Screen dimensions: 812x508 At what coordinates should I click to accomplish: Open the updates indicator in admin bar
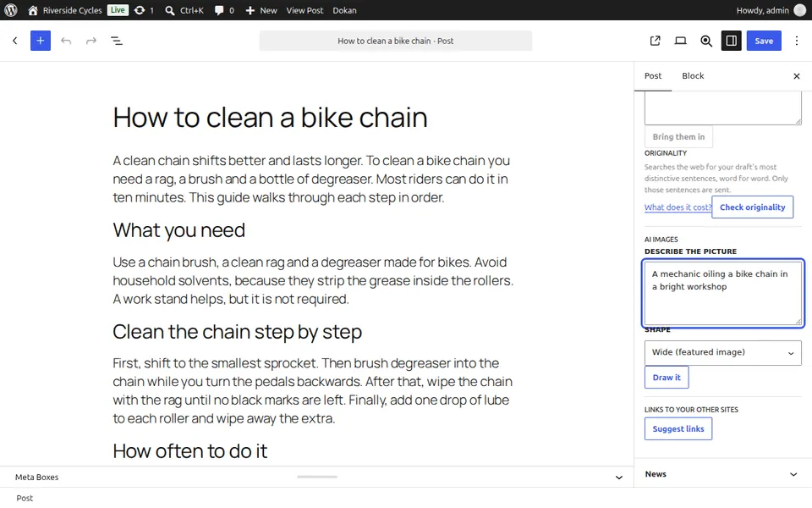click(144, 10)
